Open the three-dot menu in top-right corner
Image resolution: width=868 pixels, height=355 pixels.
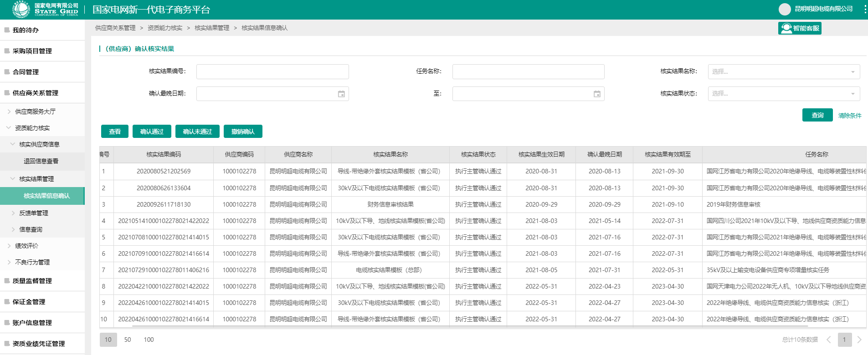tap(865, 9)
